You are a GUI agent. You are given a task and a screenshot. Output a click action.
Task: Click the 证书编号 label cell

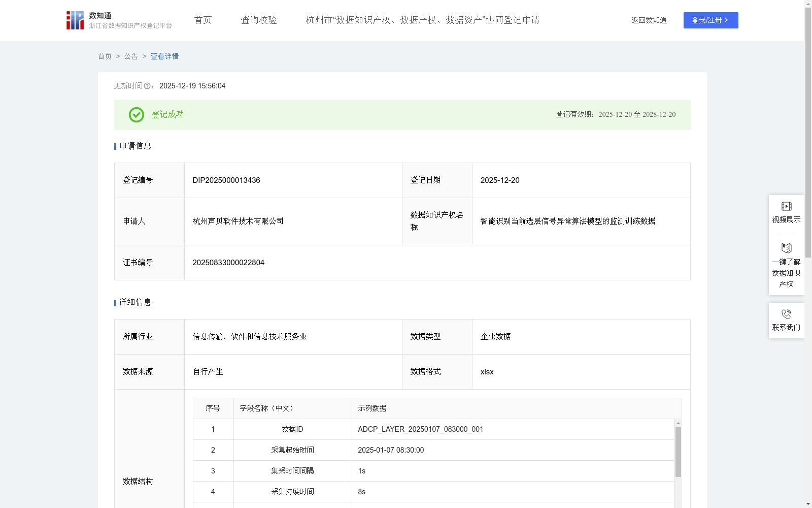(149, 263)
